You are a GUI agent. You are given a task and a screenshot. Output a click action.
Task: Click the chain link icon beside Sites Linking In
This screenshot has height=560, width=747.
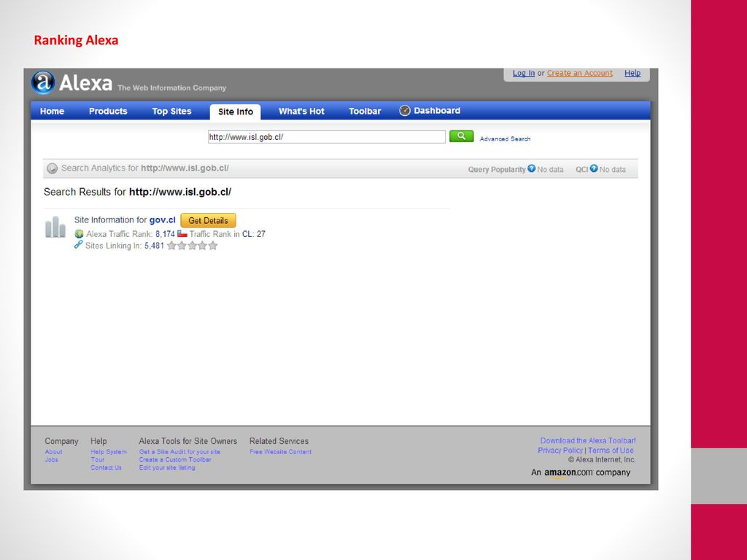[x=78, y=245]
